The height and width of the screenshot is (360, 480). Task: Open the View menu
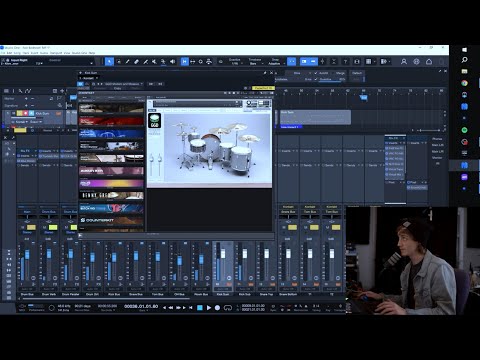pos(67,53)
